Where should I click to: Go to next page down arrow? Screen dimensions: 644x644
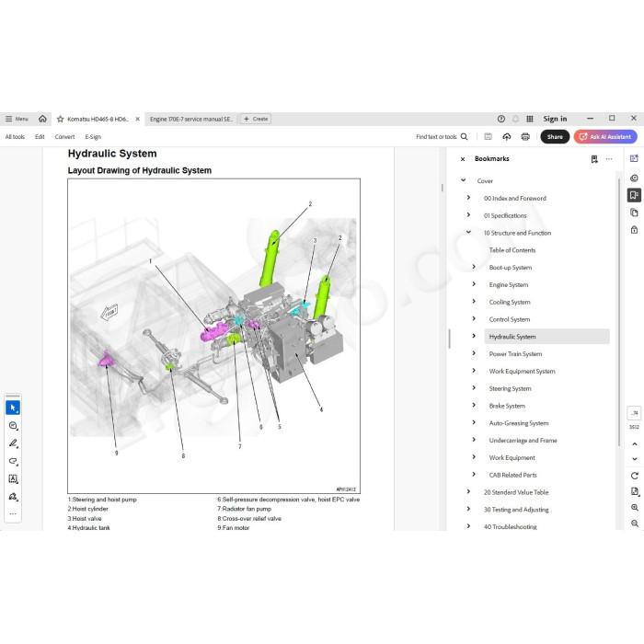point(635,459)
